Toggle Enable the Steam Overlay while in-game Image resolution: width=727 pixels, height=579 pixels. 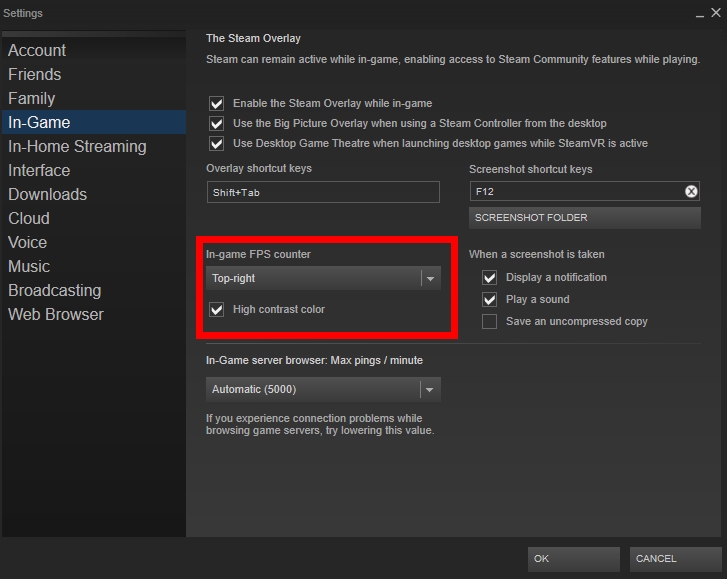tap(217, 103)
